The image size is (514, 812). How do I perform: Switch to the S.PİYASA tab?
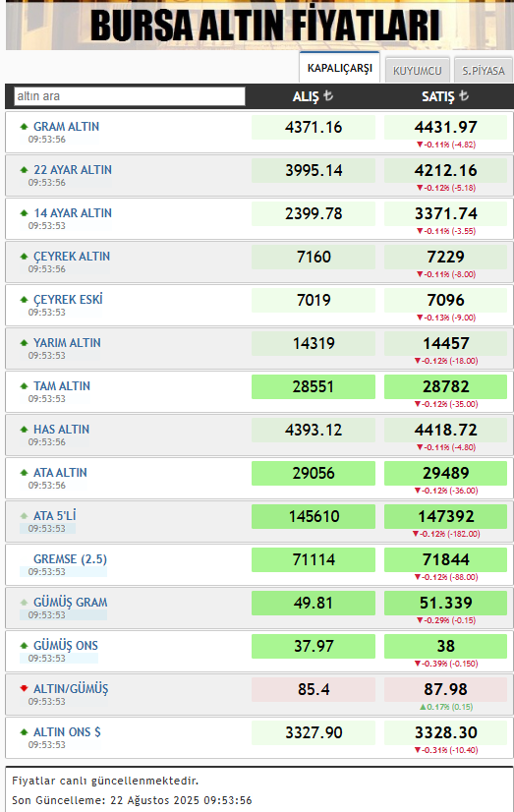click(484, 71)
